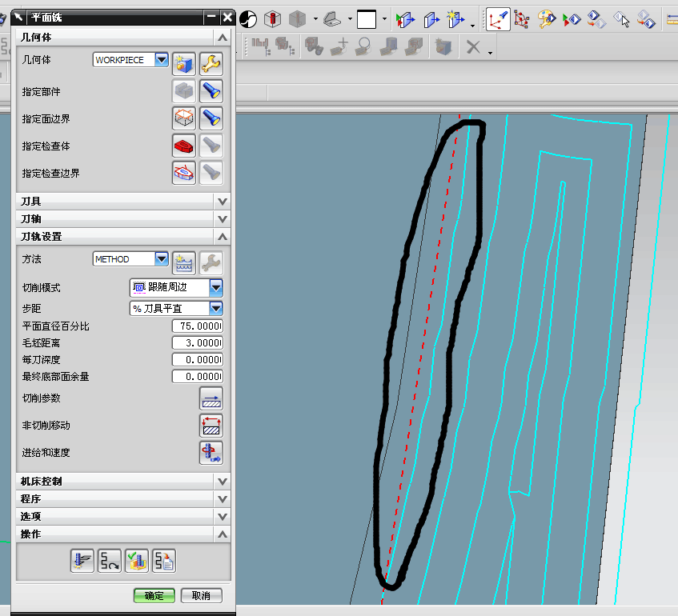
Task: Click the paint palette toolbar icon
Action: 547,19
